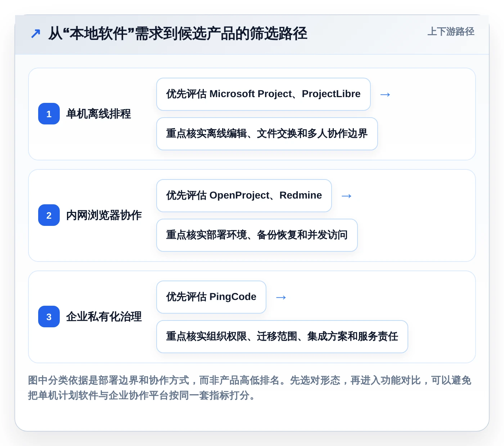The height and width of the screenshot is (446, 504).
Task: Click the box 重点核实离线编辑、文件交换和多人协作边界
Action: [x=267, y=134]
